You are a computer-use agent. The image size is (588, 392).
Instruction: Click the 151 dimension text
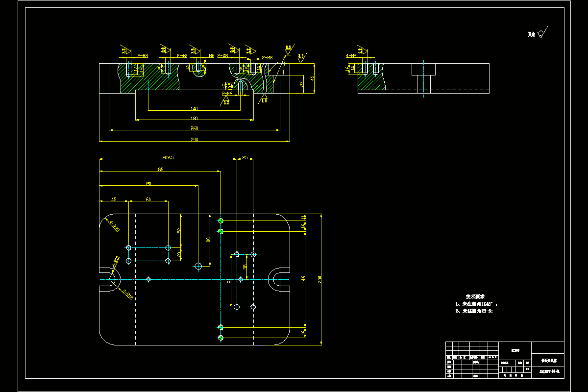(148, 184)
